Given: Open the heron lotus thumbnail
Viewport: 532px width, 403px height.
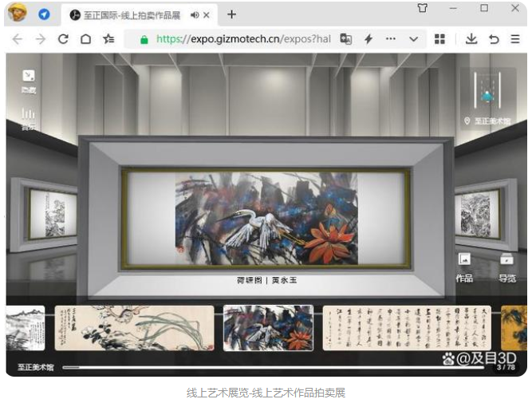Looking at the screenshot, I should click(268, 328).
